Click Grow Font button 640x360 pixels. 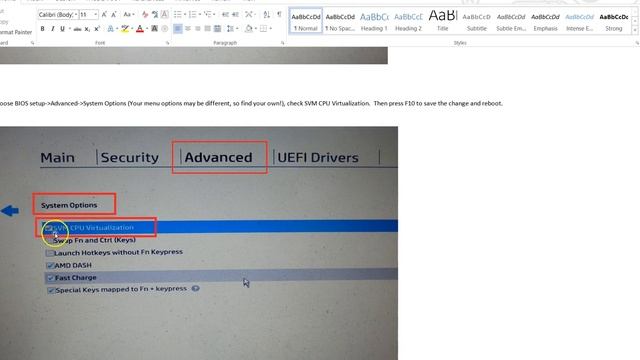[104, 15]
